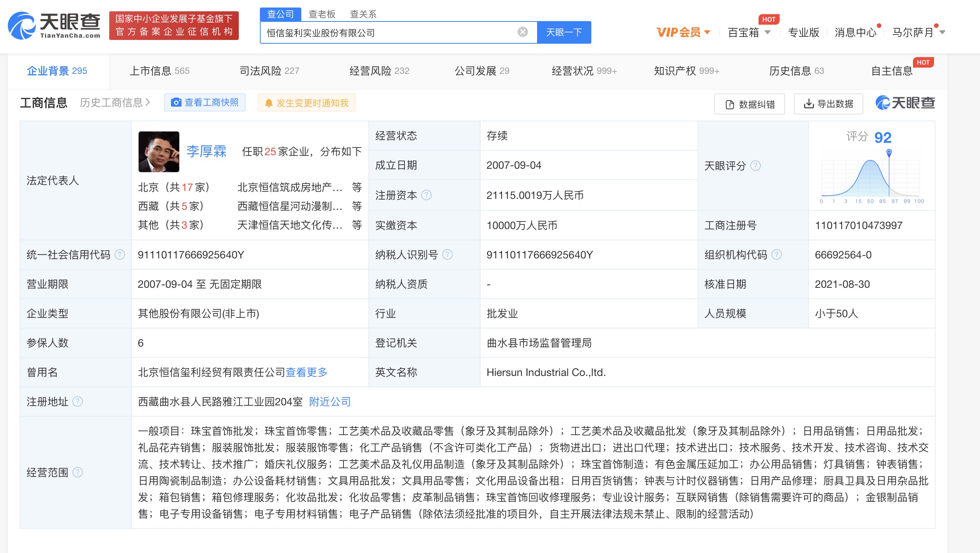Screen dimensions: 980x553
Task: Click 北京恒信筑成房地产… company entry
Action: point(290,187)
